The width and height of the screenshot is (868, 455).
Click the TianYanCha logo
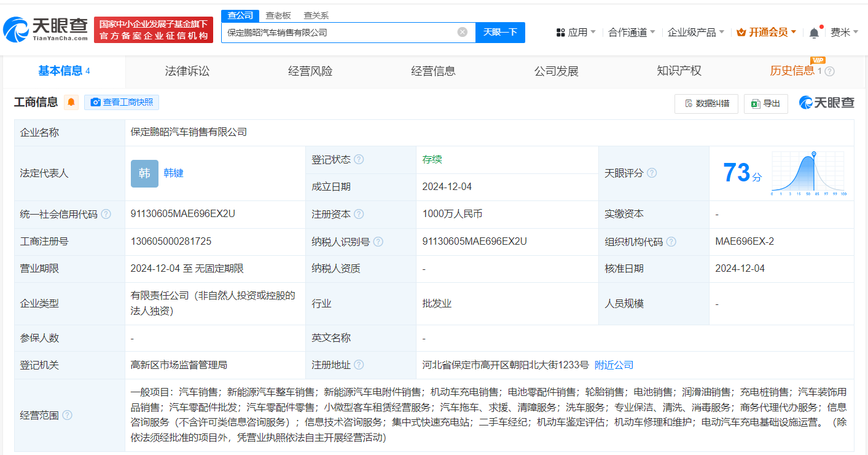(45, 29)
